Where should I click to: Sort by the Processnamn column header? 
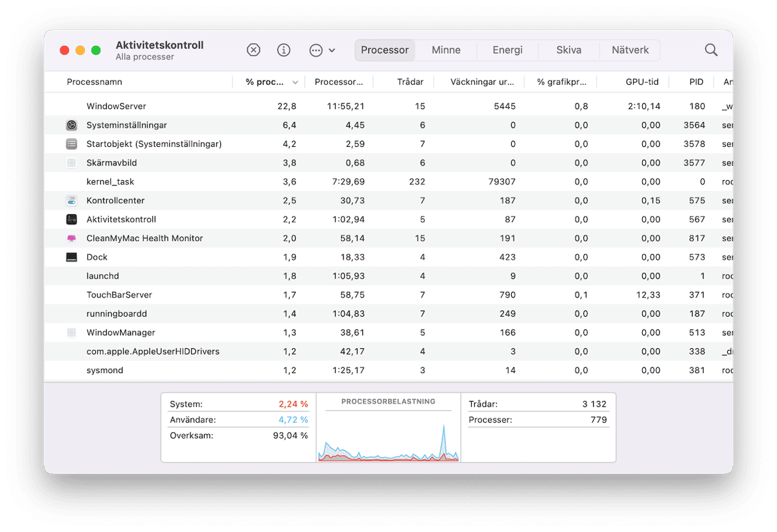tap(95, 82)
